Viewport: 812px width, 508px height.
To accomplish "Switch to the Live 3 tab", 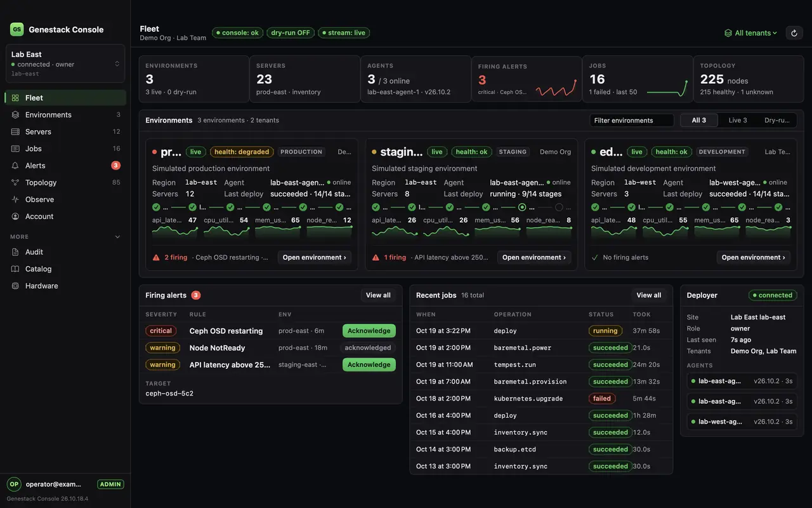I will click(x=738, y=120).
